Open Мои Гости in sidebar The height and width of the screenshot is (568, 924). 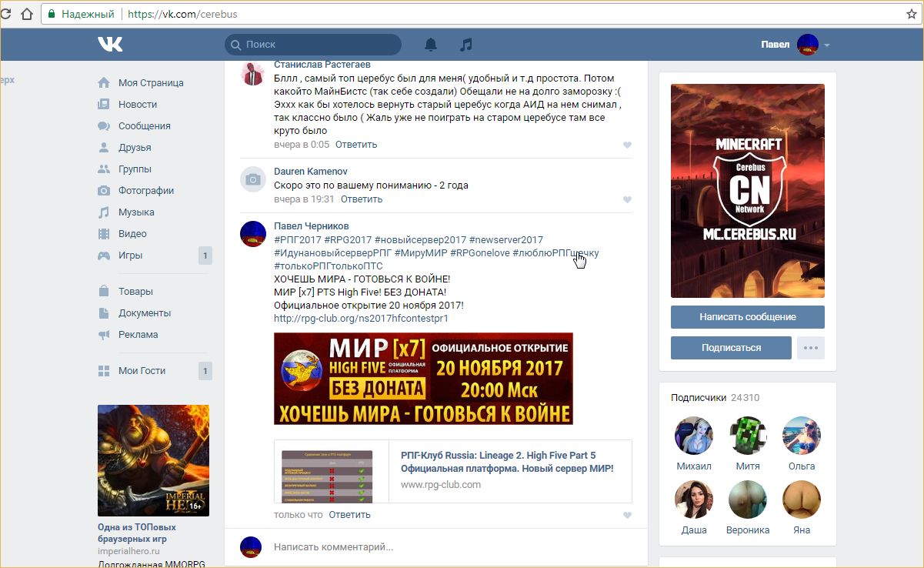[142, 371]
